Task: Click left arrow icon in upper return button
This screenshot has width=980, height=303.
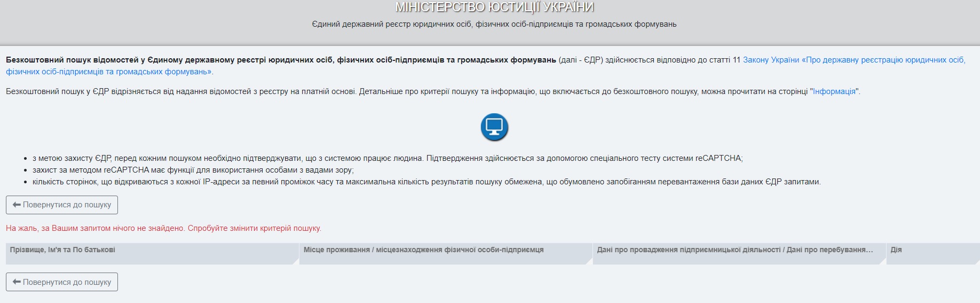Action: click(x=17, y=205)
